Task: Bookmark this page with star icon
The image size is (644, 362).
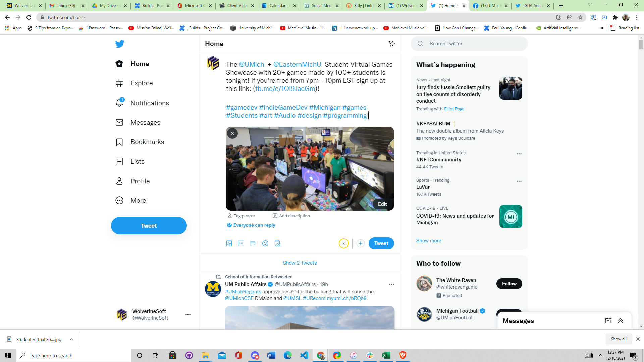Action: [580, 17]
